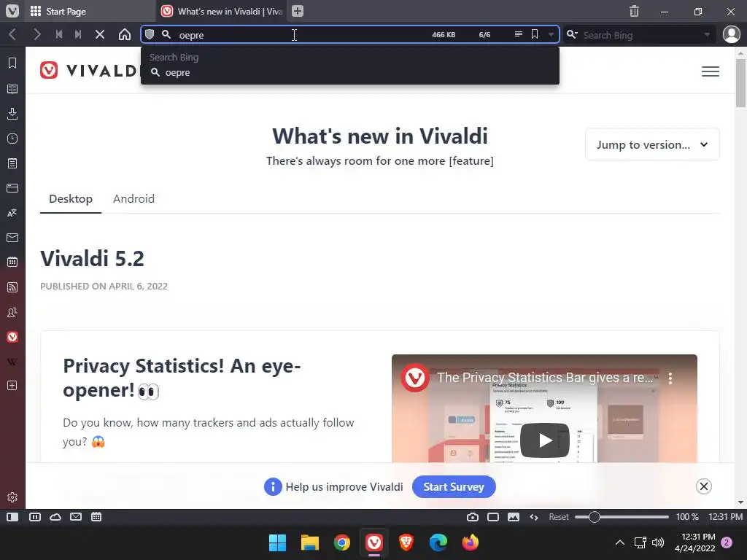Reset the page zoom level
This screenshot has width=747, height=560.
click(558, 517)
